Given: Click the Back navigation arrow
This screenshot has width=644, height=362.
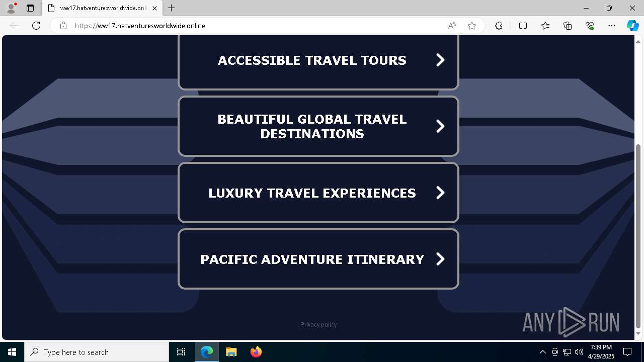Looking at the screenshot, I should [14, 26].
